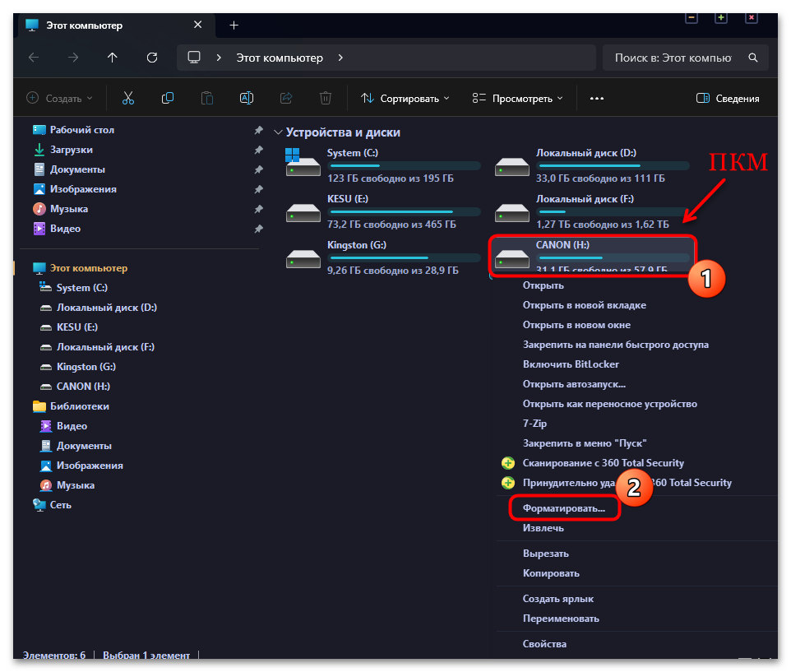The height and width of the screenshot is (672, 791).
Task: Unpin Музыка using its pin icon
Action: (259, 209)
